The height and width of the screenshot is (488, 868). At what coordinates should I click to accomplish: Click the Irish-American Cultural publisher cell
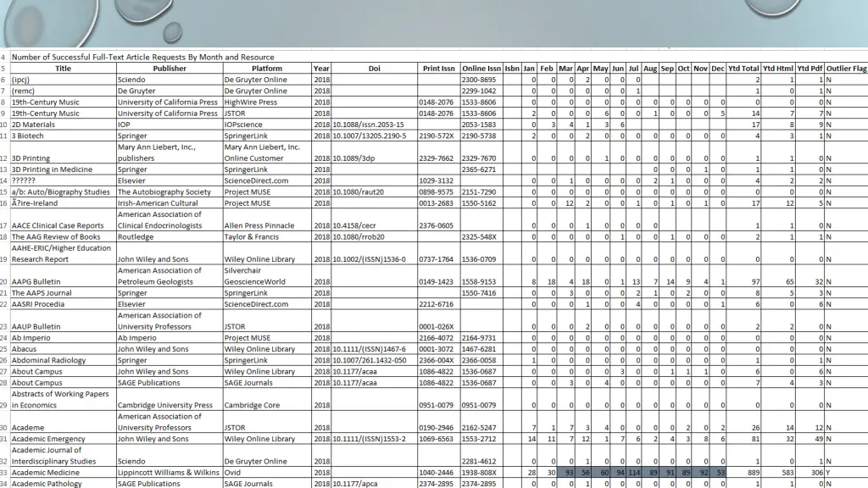tap(170, 203)
